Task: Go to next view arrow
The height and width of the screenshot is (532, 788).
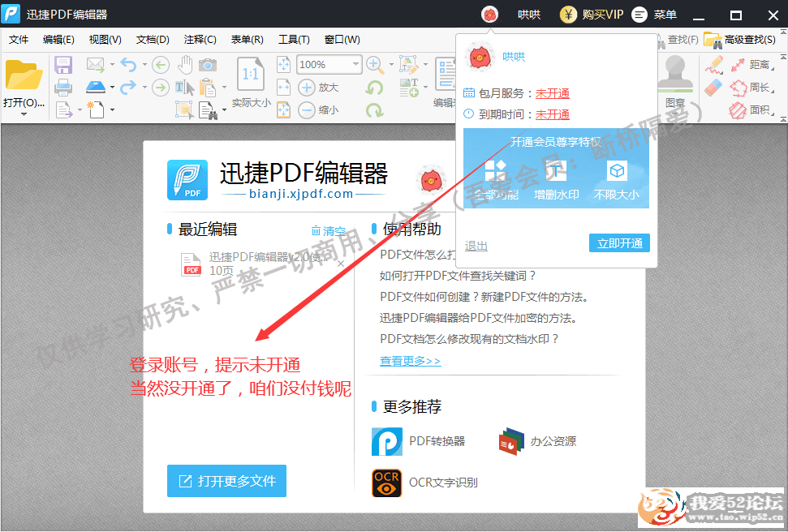Action: [161, 88]
